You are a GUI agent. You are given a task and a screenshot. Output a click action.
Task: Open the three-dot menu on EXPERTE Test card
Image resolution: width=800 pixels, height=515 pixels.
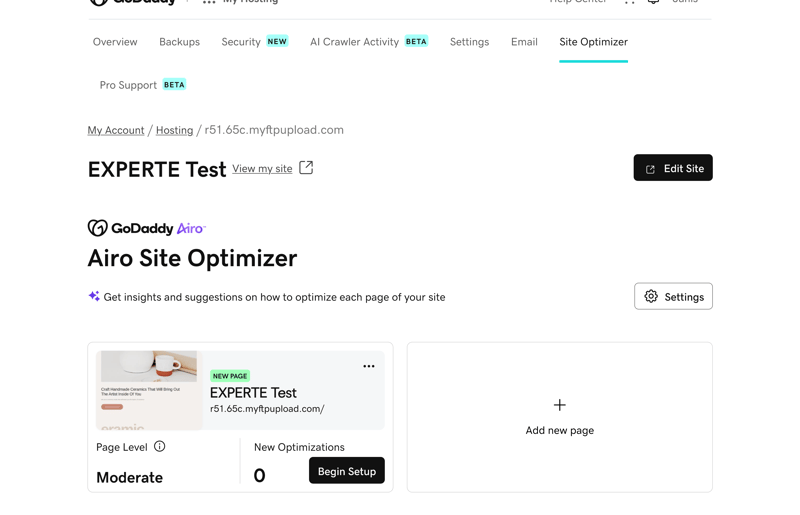[369, 366]
